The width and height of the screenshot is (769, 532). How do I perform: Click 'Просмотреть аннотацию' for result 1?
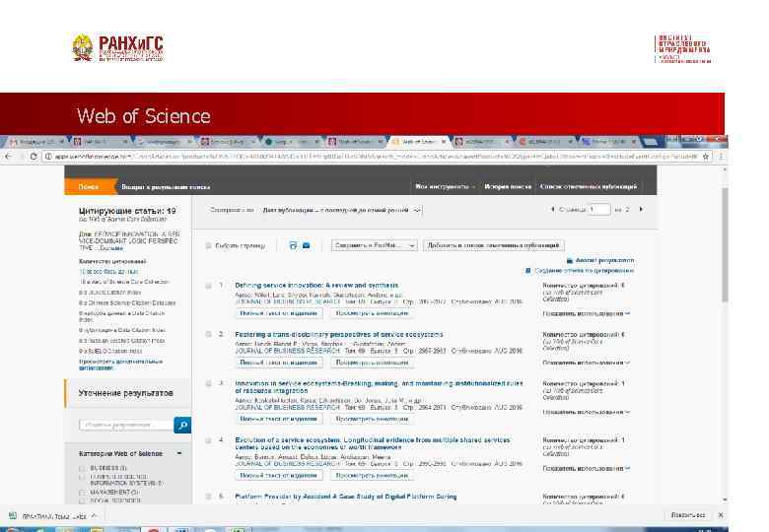click(372, 313)
